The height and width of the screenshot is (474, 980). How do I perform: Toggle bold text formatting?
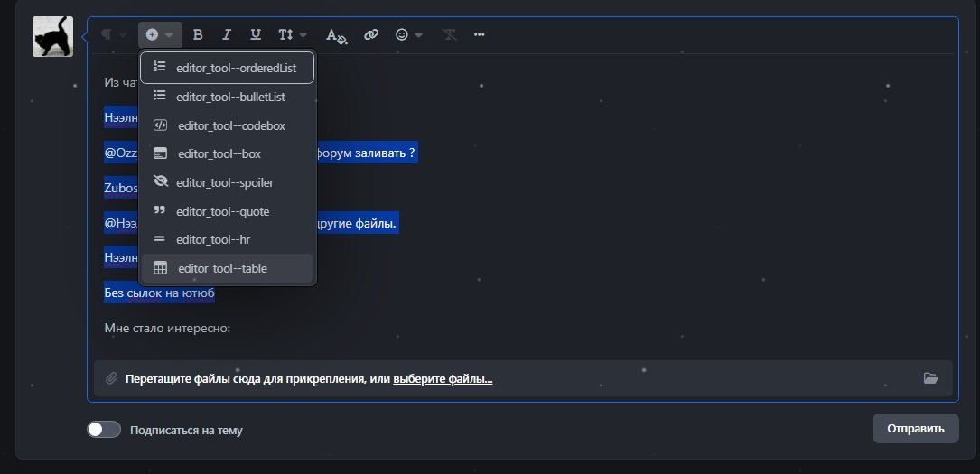coord(198,34)
